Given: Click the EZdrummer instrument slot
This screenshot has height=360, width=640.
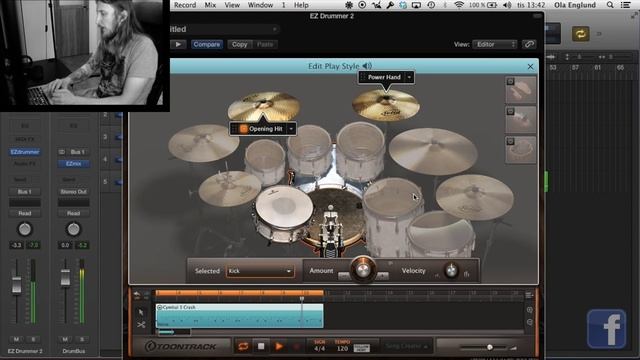Looking at the screenshot, I should coord(25,152).
